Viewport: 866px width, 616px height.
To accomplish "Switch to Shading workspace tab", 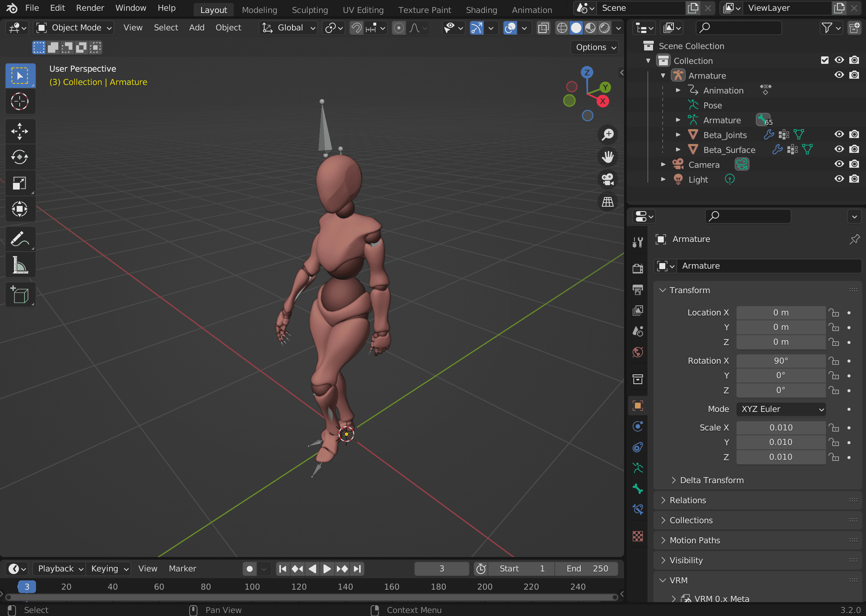I will pyautogui.click(x=481, y=10).
